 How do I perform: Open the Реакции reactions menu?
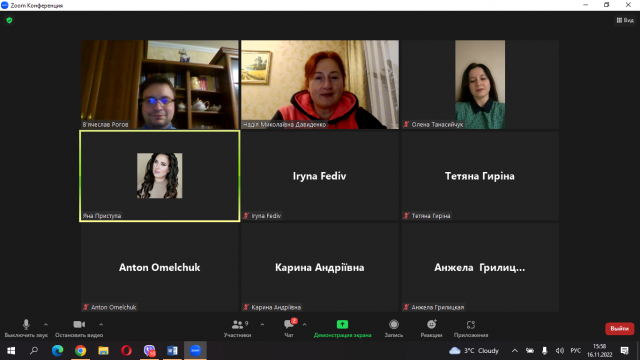tap(431, 328)
